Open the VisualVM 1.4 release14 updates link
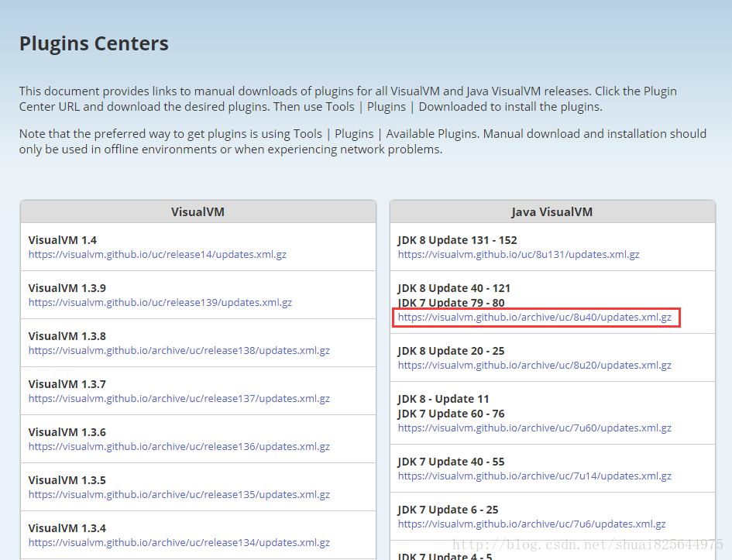The width and height of the screenshot is (732, 560). (x=157, y=254)
